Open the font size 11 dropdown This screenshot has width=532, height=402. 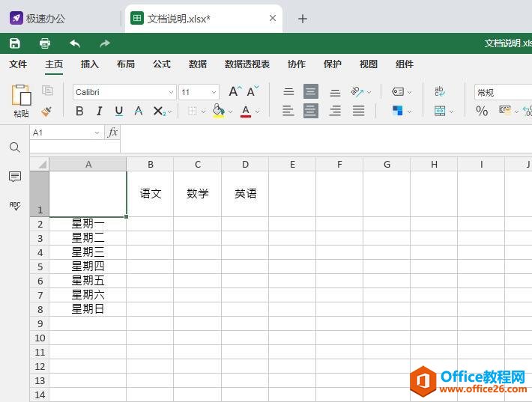214,92
